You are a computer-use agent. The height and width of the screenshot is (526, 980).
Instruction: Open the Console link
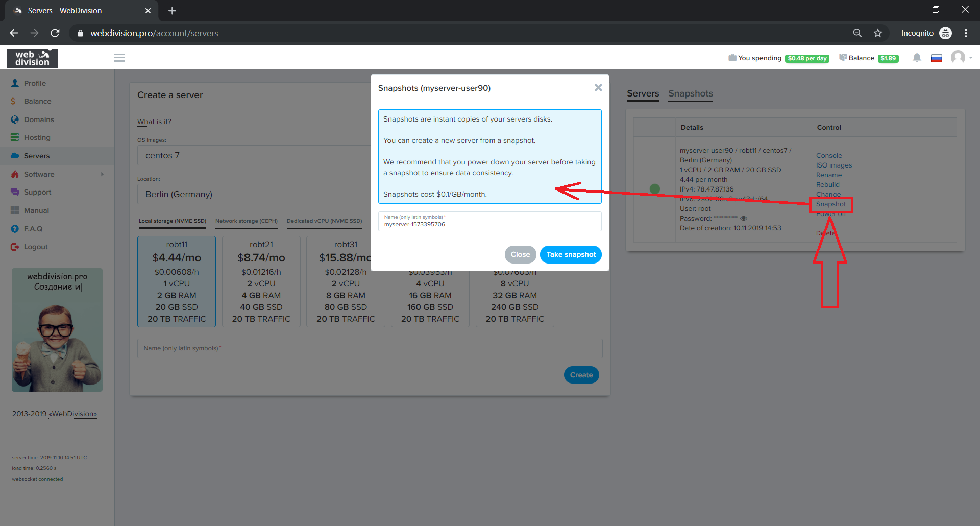tap(828, 156)
